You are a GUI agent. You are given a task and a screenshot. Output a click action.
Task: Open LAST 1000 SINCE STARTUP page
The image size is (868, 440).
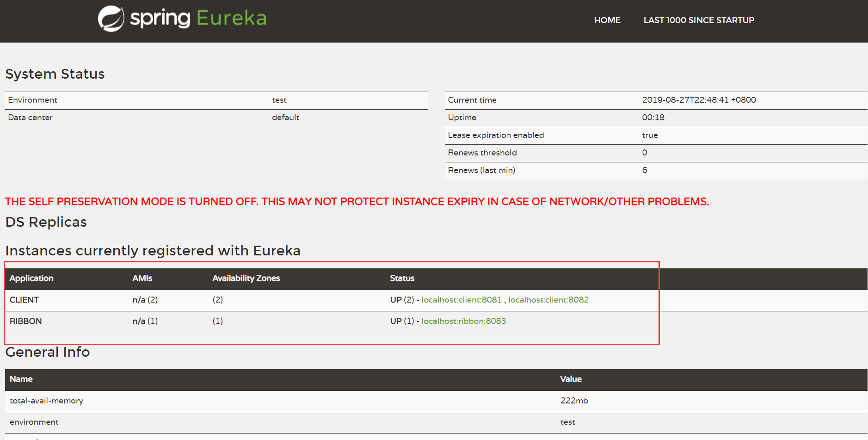click(x=698, y=20)
